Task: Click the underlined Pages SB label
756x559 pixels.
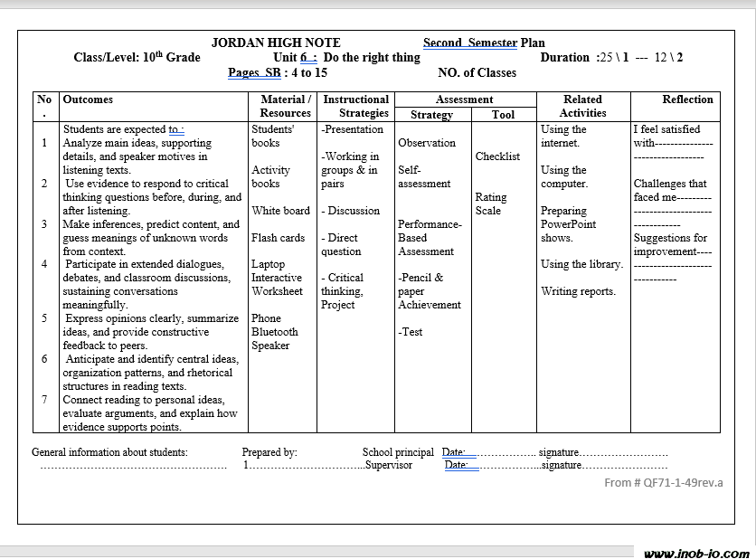Action: point(254,73)
